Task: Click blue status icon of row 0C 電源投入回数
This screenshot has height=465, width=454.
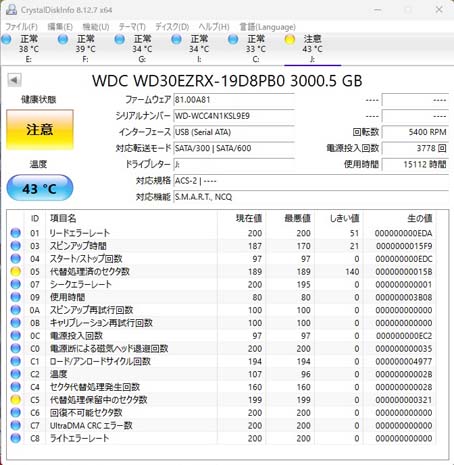Action: click(16, 336)
